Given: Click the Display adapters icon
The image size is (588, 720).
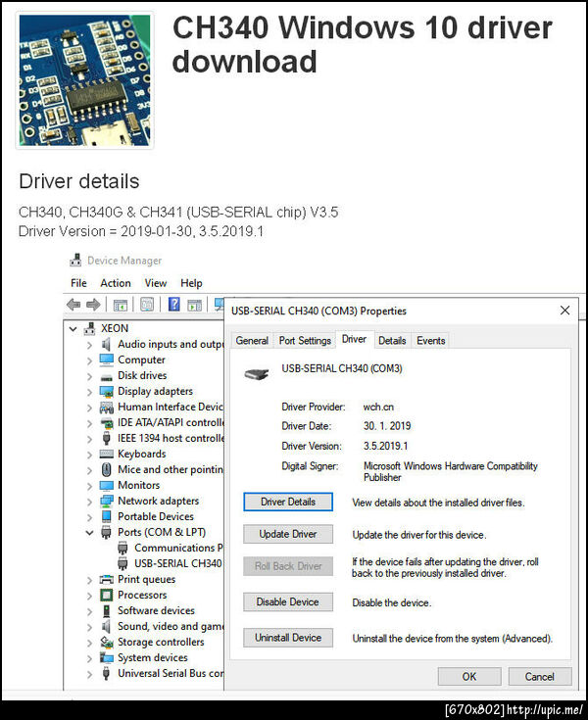Looking at the screenshot, I should [107, 392].
